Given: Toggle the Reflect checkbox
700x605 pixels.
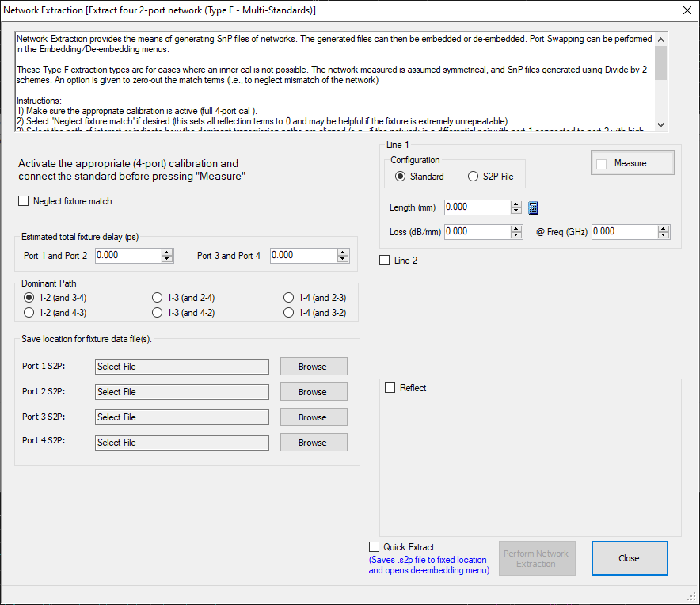Looking at the screenshot, I should coord(390,388).
